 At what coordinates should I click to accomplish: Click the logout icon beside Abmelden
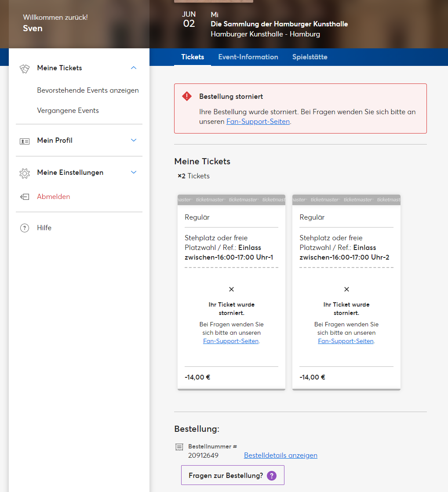pyautogui.click(x=25, y=197)
